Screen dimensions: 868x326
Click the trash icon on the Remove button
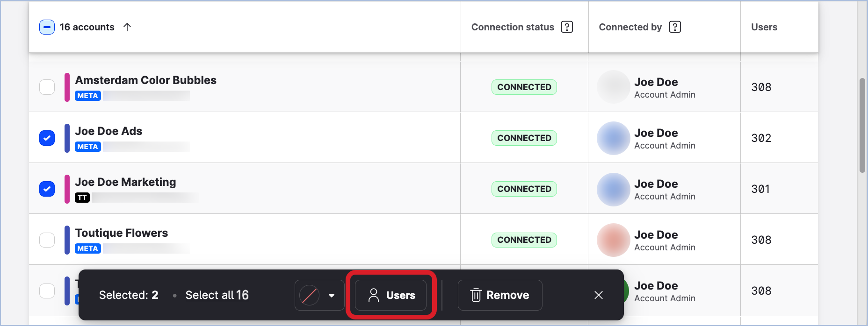(476, 295)
